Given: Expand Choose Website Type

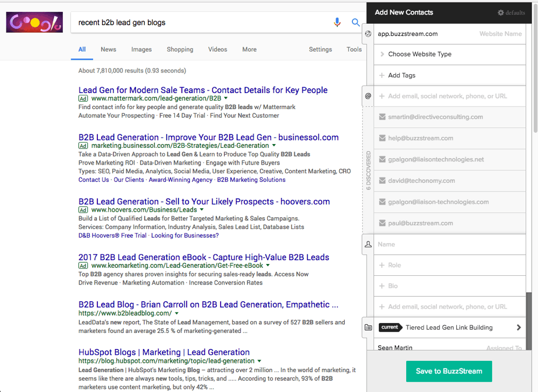Looking at the screenshot, I should (449, 54).
